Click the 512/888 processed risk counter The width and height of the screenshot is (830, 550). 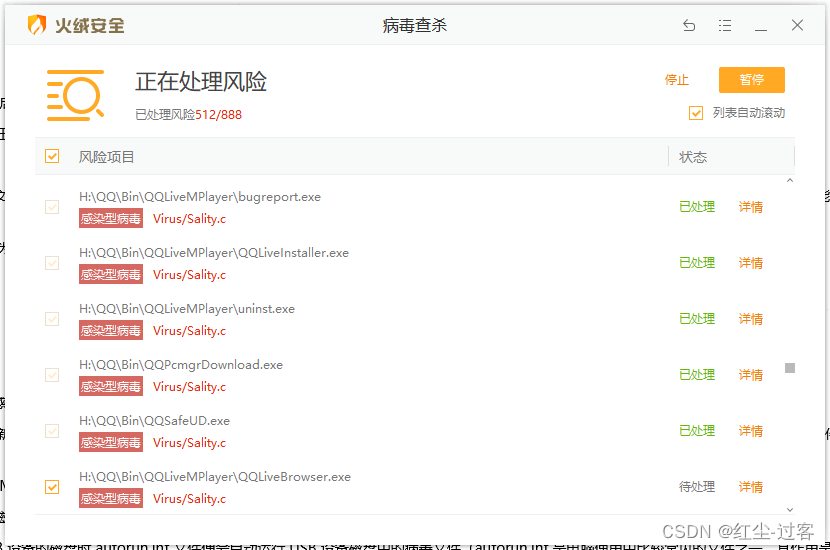218,115
